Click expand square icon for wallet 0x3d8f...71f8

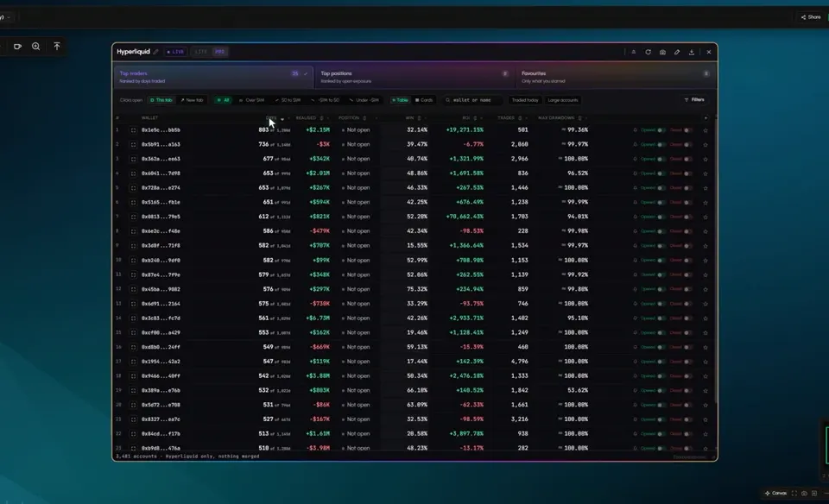tap(133, 246)
